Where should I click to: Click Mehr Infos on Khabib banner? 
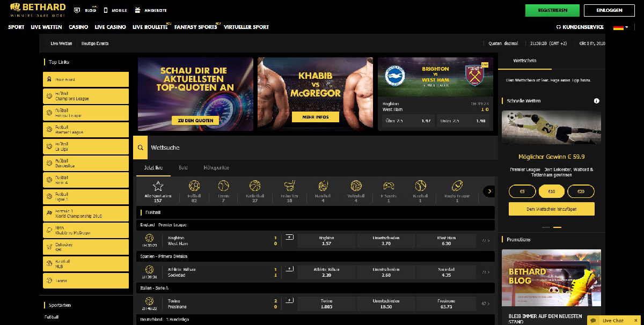pos(316,117)
